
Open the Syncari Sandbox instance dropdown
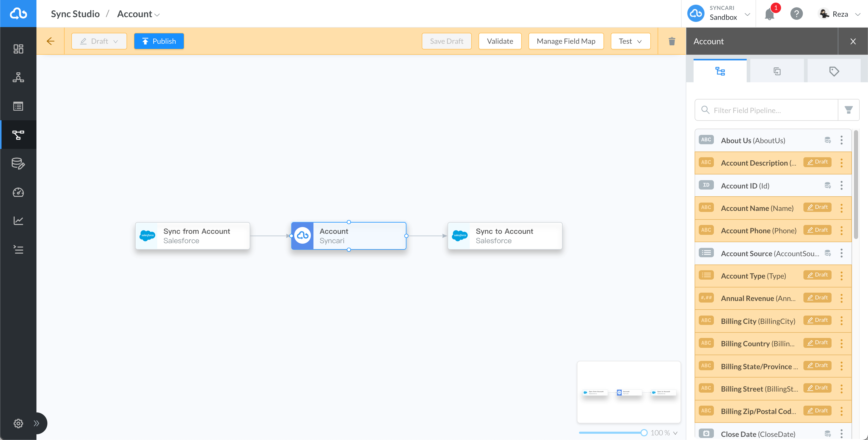click(719, 14)
